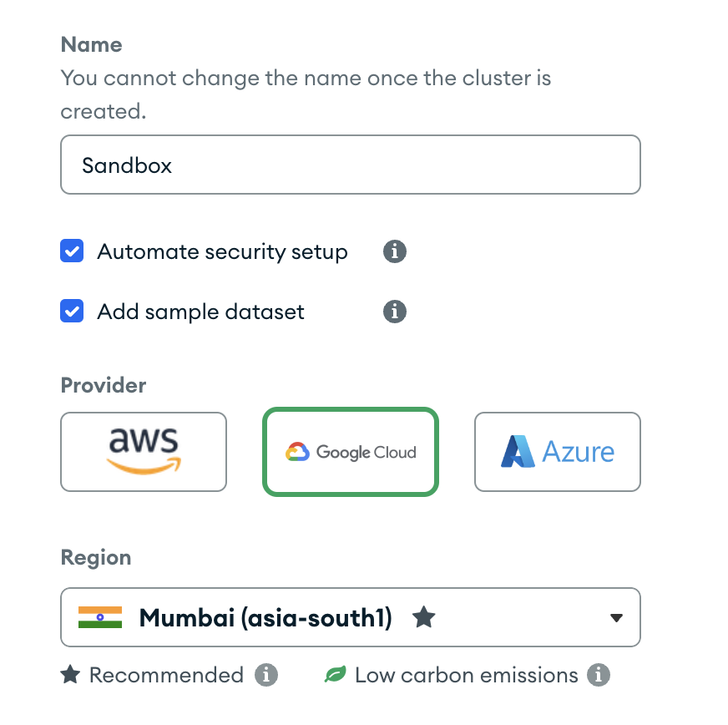The image size is (728, 725).
Task: Click the green leaf Low carbon icon
Action: (x=336, y=674)
